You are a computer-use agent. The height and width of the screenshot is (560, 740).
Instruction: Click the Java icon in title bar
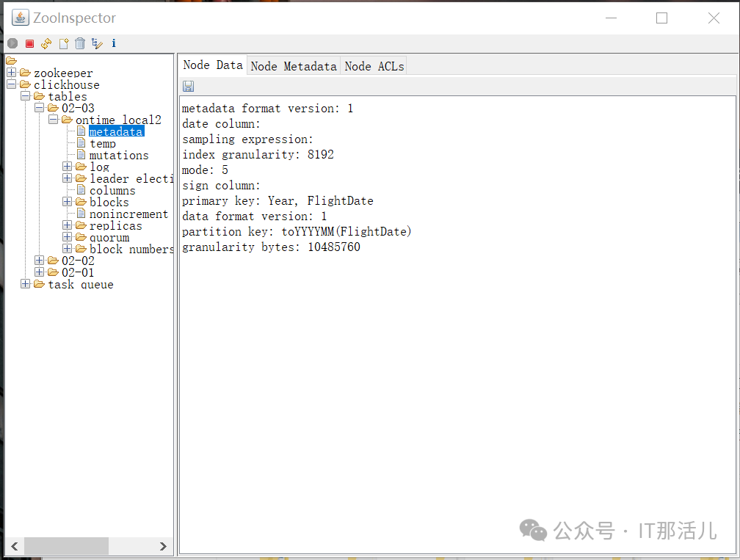pyautogui.click(x=21, y=18)
